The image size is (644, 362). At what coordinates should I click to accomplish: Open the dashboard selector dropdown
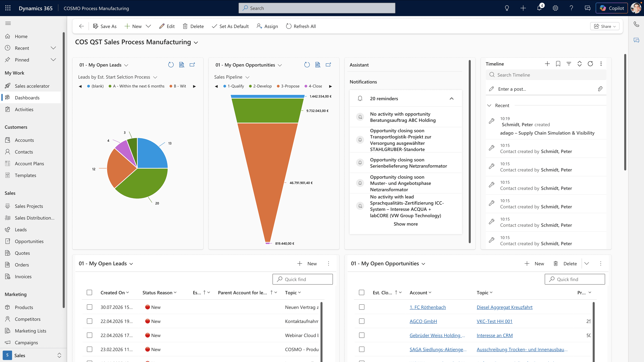tap(196, 42)
